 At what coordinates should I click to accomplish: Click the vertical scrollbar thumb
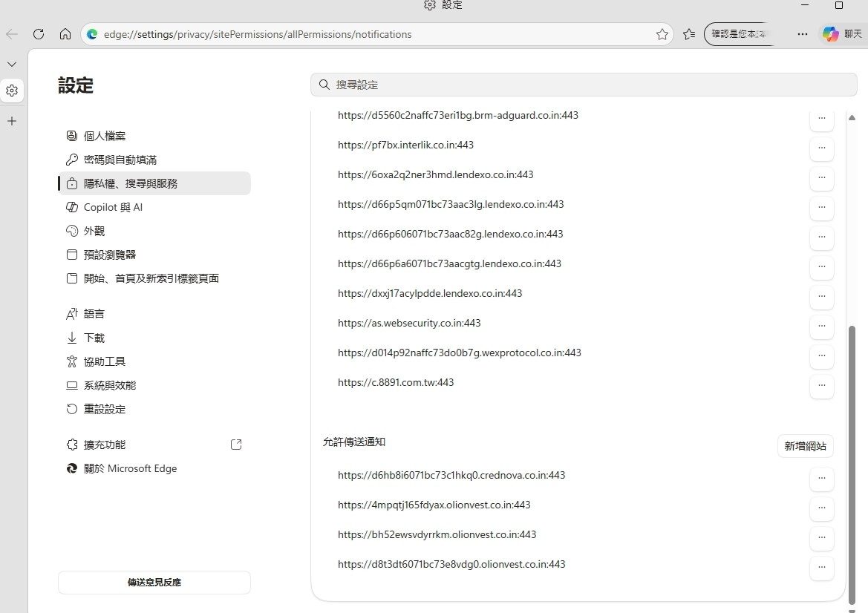(x=852, y=465)
